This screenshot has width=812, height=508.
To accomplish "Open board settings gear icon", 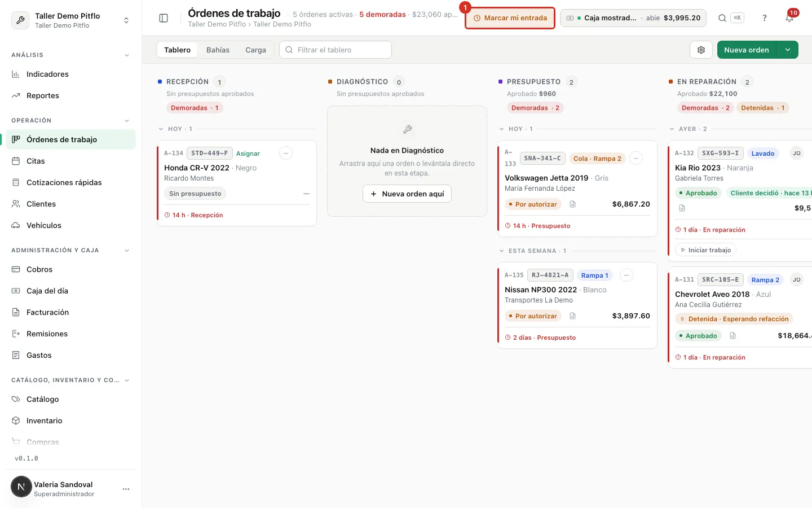I will click(701, 50).
